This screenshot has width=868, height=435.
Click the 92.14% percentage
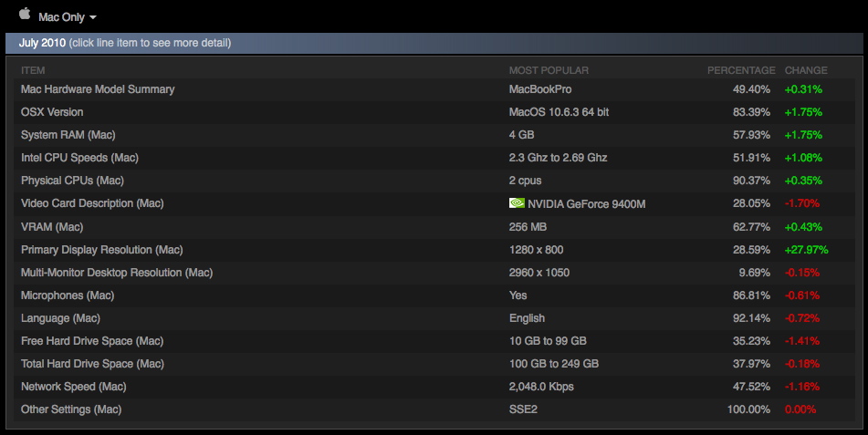(751, 318)
